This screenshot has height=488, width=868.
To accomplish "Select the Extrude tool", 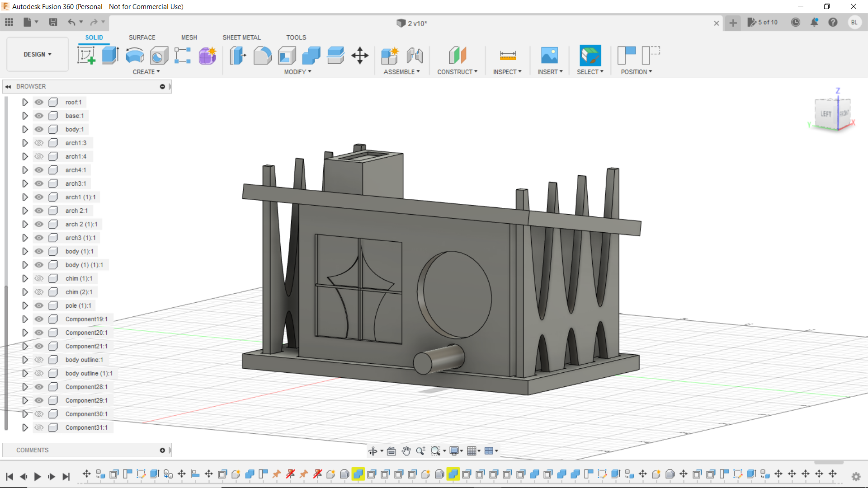I will pyautogui.click(x=110, y=56).
